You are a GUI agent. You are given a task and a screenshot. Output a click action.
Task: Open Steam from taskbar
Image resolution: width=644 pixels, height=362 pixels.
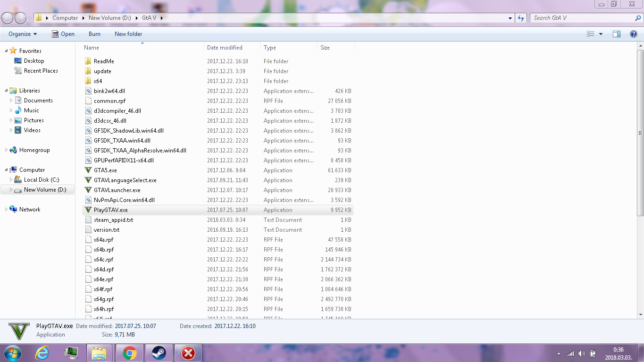[x=159, y=353]
